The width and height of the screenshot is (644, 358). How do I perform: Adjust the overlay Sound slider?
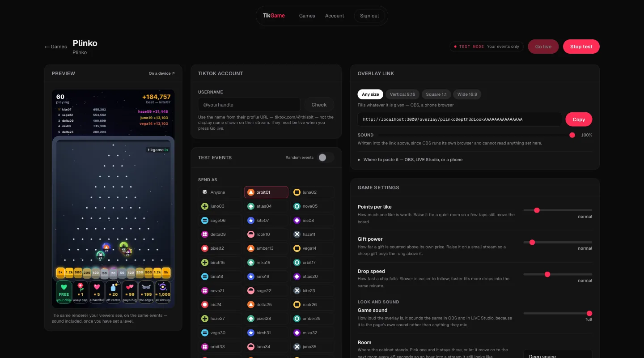[x=477, y=135]
